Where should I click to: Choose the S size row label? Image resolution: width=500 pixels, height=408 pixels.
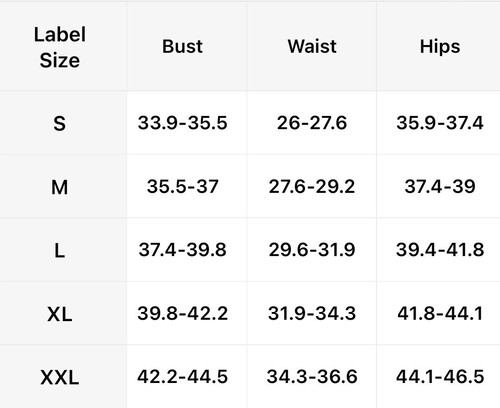[60, 124]
